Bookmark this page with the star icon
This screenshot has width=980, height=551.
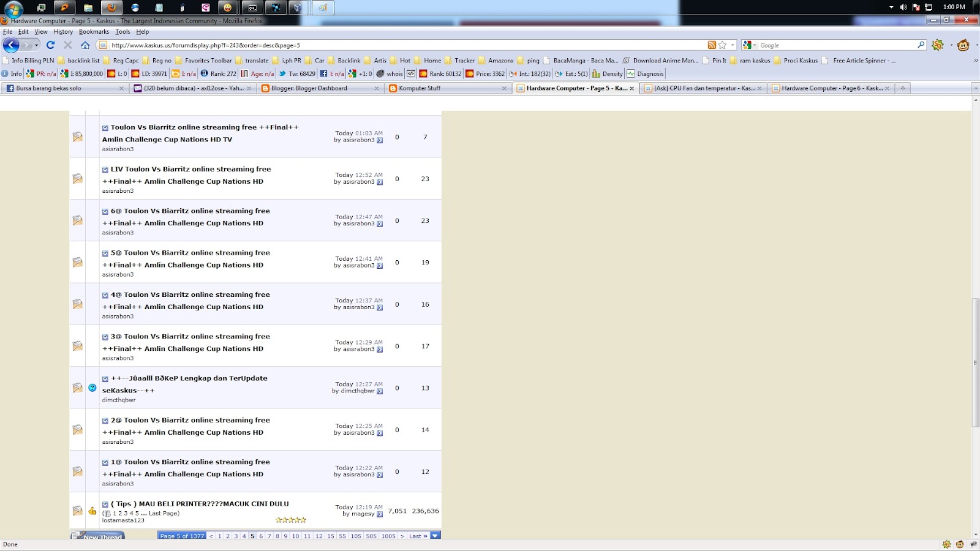click(x=722, y=45)
